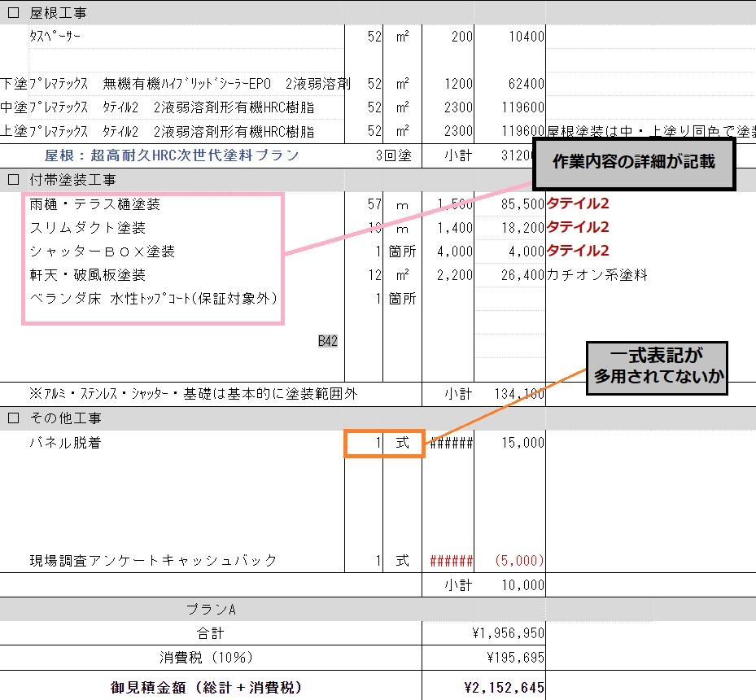Click the red ###### cell in キャッシュバック row
The image size is (756, 700).
451,561
